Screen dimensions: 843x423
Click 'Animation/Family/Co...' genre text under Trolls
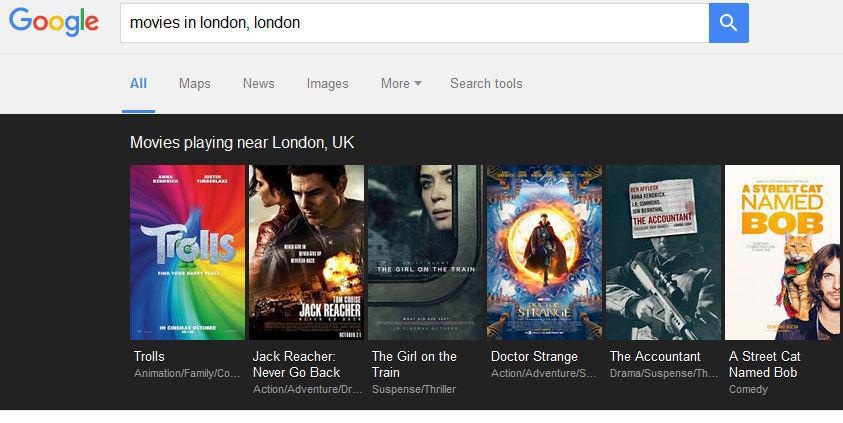187,373
